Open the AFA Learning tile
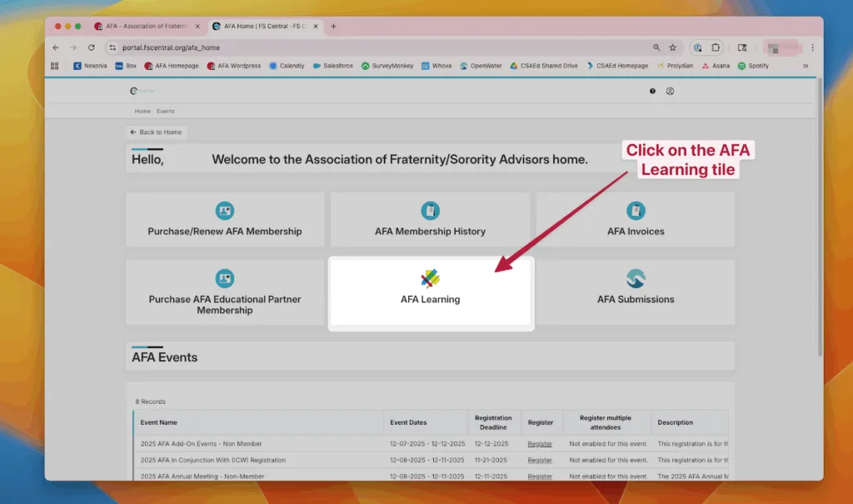 431,293
